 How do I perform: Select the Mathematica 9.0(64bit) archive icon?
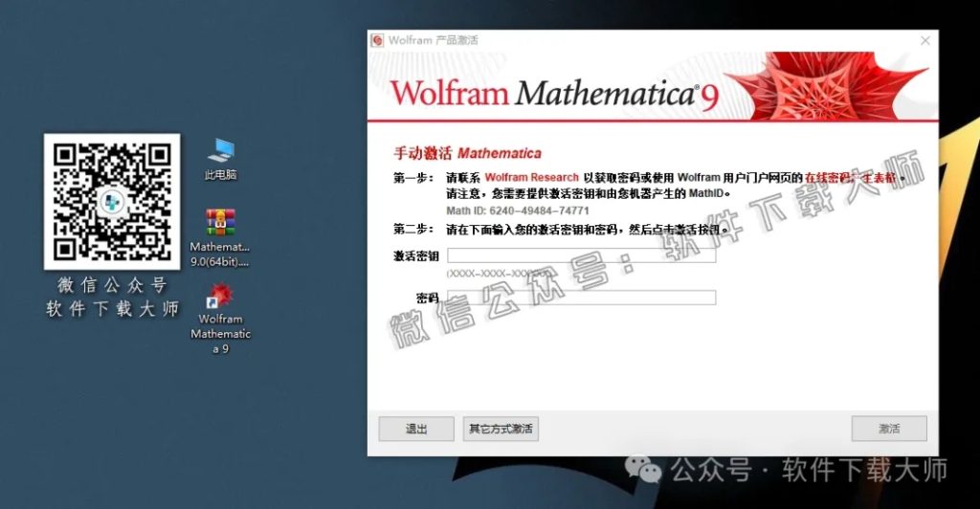click(x=220, y=238)
